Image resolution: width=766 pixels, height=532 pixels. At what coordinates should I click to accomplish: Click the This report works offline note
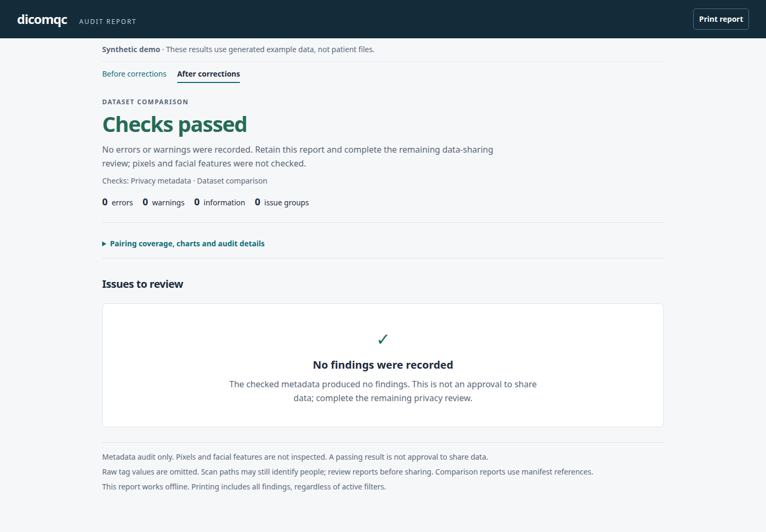click(x=244, y=487)
